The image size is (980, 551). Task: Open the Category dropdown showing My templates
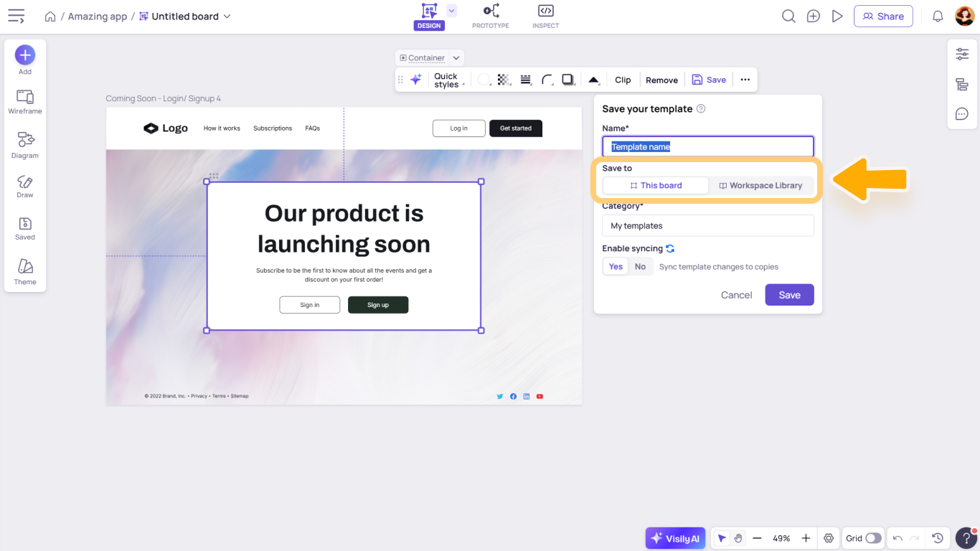707,225
